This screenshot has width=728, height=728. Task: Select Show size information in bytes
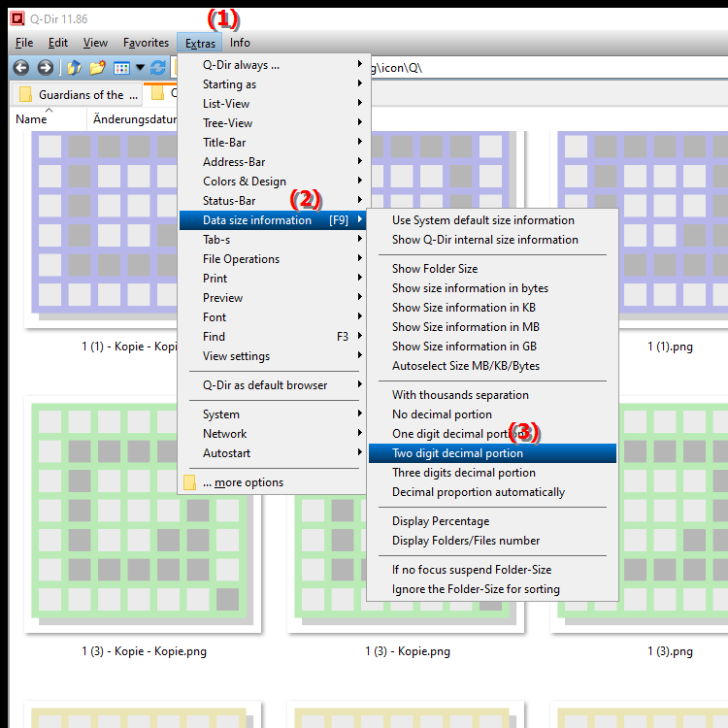coord(492,288)
